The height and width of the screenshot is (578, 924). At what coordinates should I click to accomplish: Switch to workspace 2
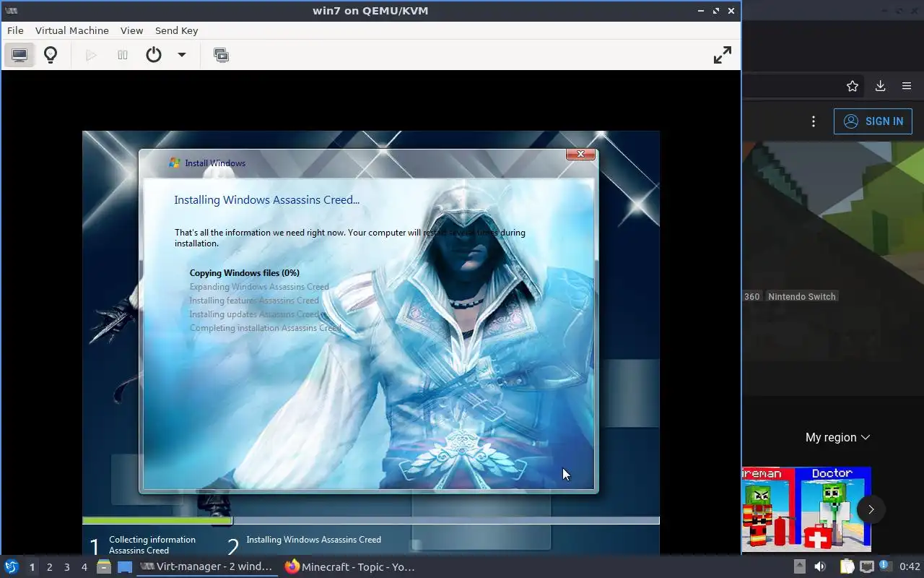click(x=50, y=567)
